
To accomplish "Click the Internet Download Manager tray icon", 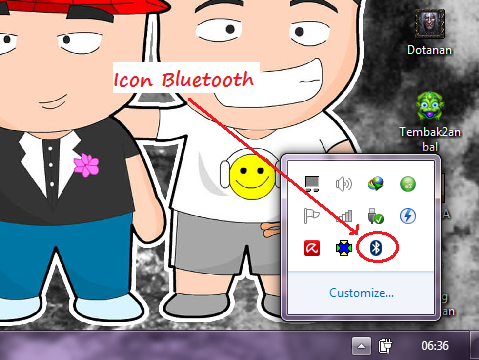I will 376,184.
